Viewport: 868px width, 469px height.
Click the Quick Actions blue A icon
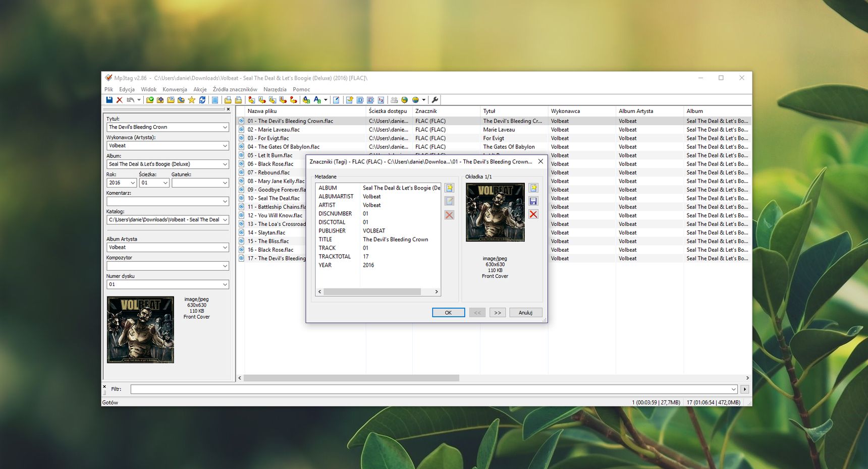pyautogui.click(x=317, y=100)
